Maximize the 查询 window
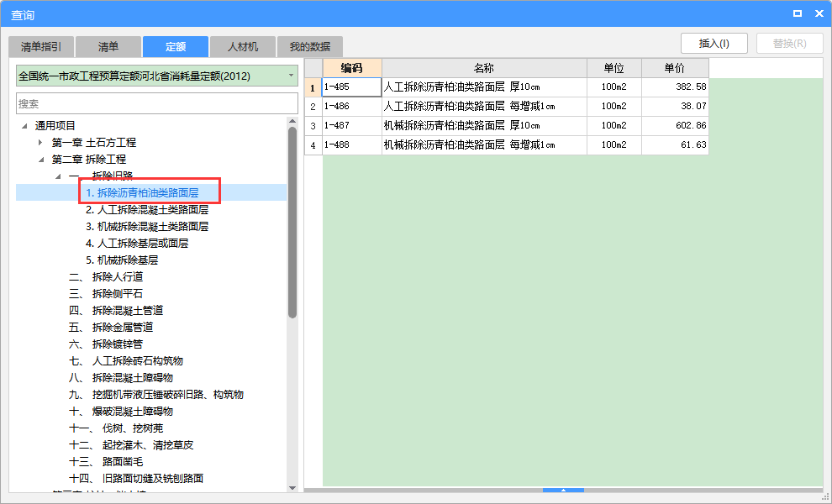The height and width of the screenshot is (504, 832). tap(797, 13)
